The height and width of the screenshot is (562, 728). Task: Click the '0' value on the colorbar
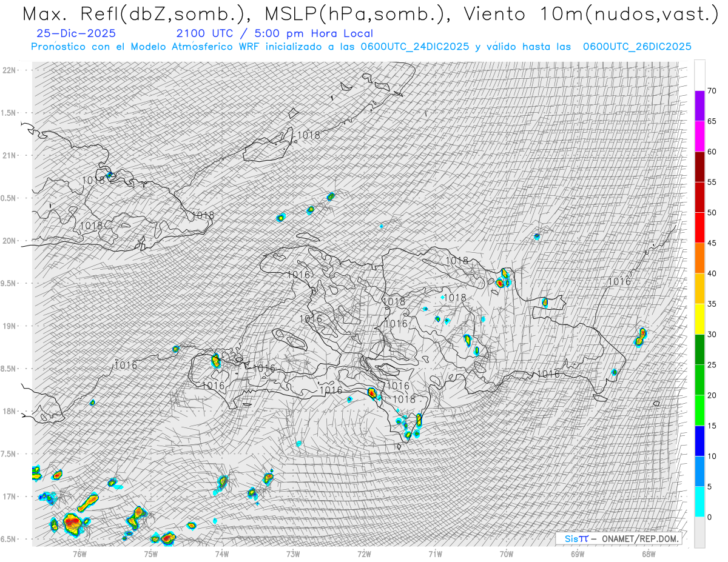(x=709, y=517)
